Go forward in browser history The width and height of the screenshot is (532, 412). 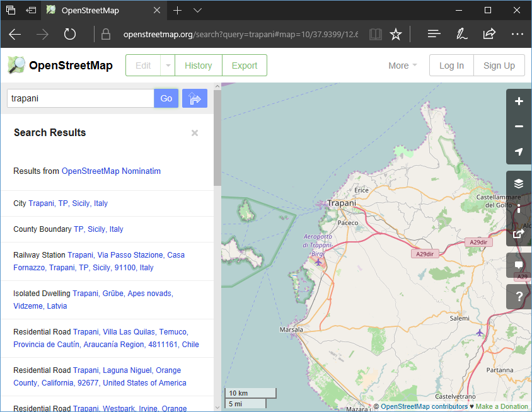pyautogui.click(x=42, y=34)
